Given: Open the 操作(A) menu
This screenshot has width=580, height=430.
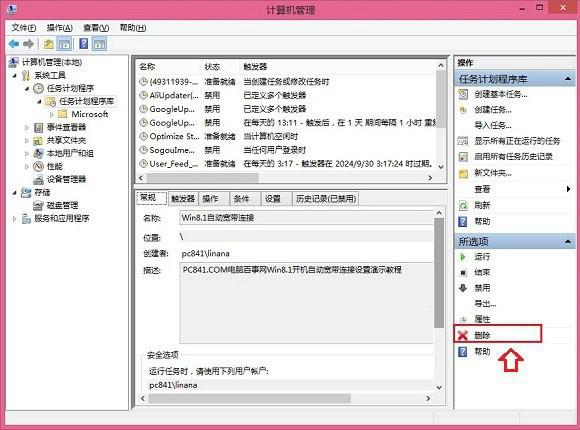Looking at the screenshot, I should click(60, 28).
